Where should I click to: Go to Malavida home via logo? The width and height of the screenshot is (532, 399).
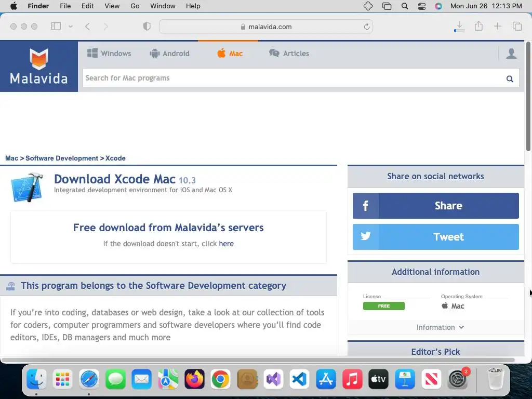pyautogui.click(x=38, y=66)
